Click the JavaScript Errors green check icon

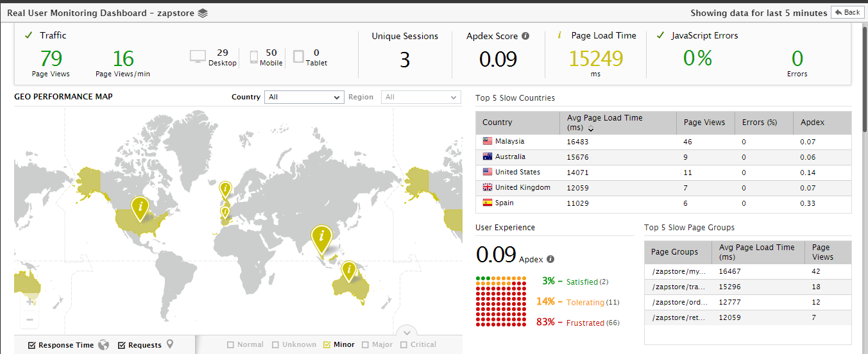(661, 35)
